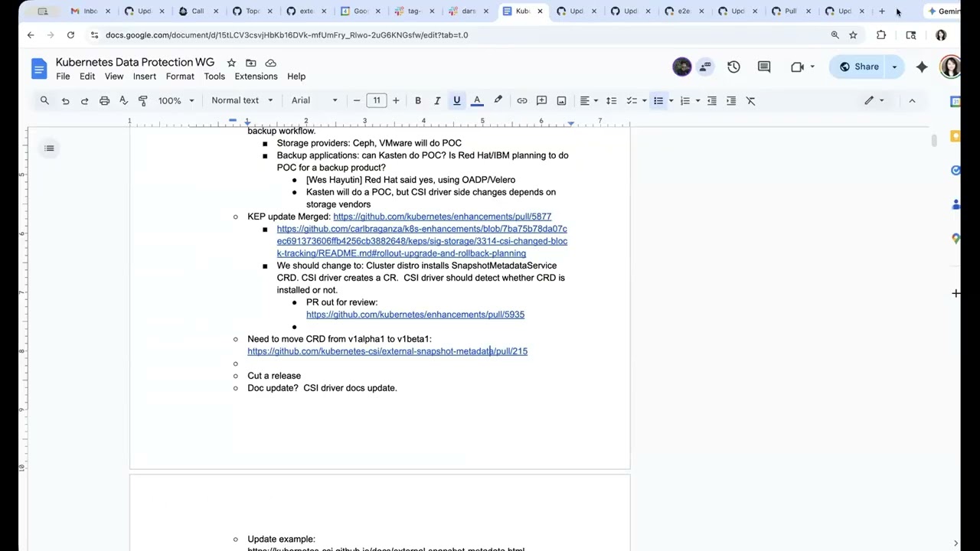The height and width of the screenshot is (551, 980).
Task: Bookmark this page with the star
Action: click(x=853, y=35)
